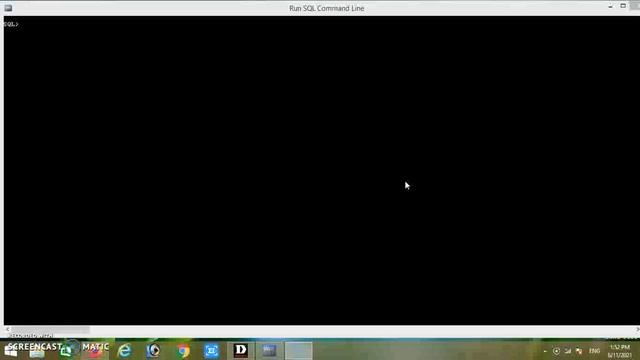
Task: Open the SQL Command Line window system menu icon
Action: pyautogui.click(x=8, y=8)
